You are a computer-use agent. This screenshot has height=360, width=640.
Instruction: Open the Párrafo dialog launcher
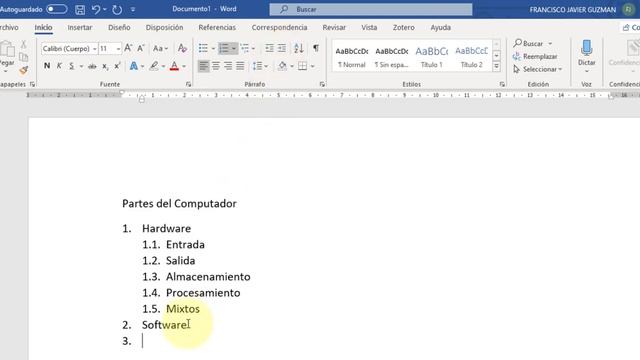(322, 84)
